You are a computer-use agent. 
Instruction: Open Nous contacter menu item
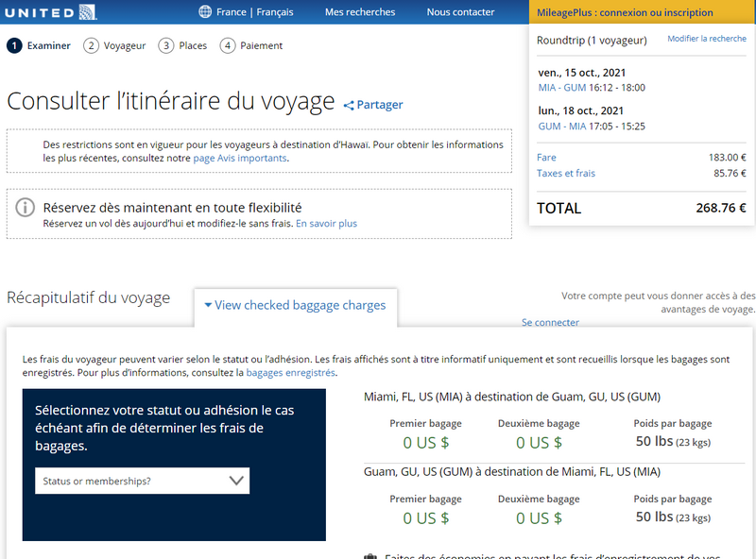(x=460, y=12)
